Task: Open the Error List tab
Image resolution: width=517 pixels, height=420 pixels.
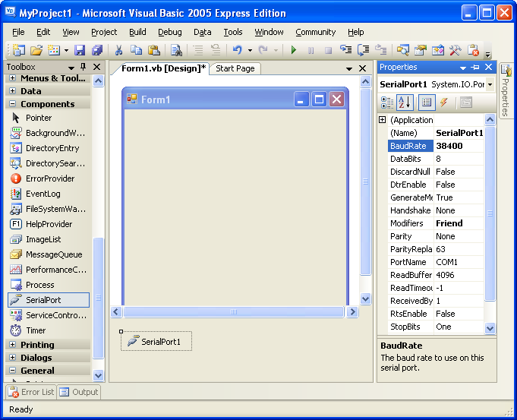Action: pos(31,392)
